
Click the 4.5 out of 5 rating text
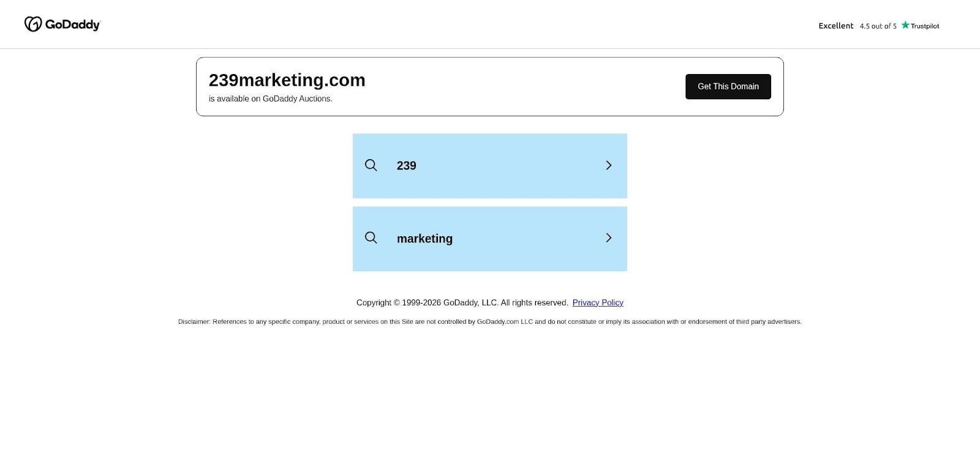[x=878, y=26]
